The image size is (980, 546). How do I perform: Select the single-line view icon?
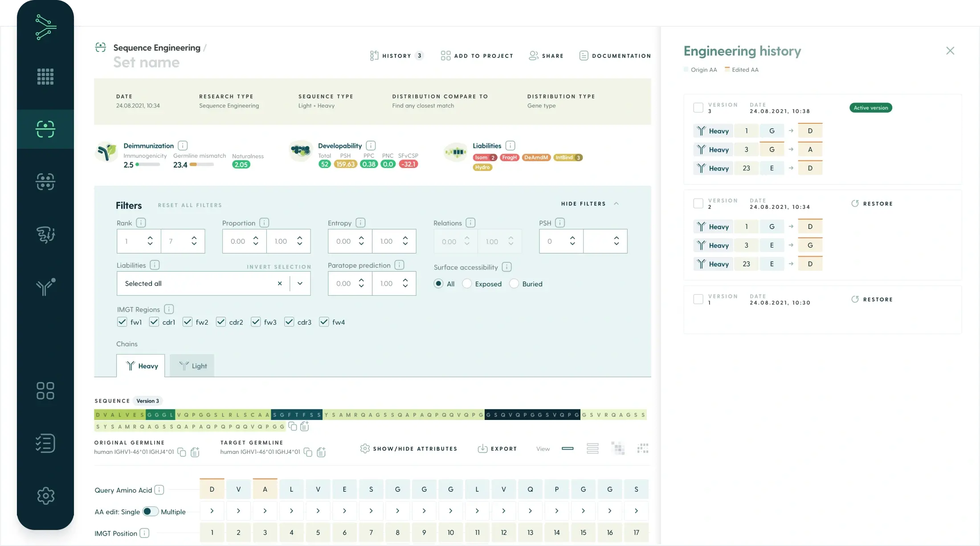click(568, 448)
